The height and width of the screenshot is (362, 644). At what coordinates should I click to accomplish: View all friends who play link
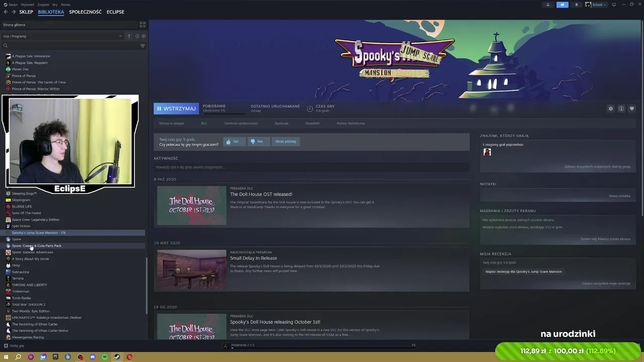tap(597, 167)
